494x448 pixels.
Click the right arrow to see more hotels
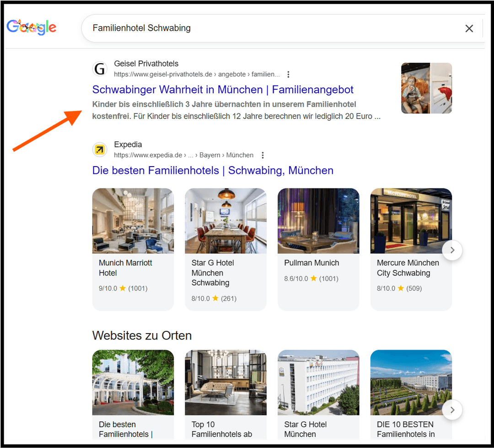click(452, 250)
